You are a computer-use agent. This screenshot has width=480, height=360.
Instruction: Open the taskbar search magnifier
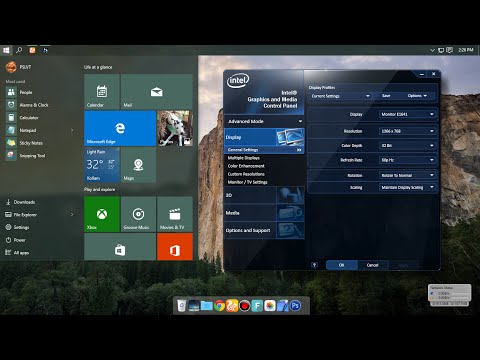tap(19, 50)
